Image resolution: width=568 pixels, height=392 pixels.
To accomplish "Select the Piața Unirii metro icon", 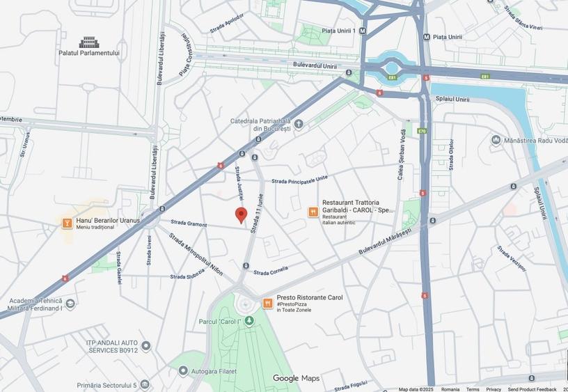I will pos(427,37).
